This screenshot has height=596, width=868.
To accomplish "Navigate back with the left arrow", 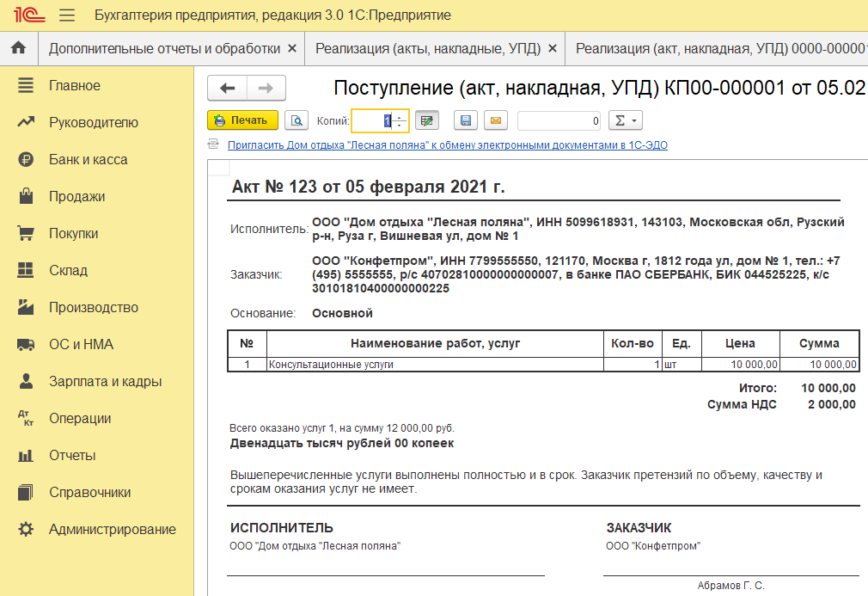I will pyautogui.click(x=228, y=88).
